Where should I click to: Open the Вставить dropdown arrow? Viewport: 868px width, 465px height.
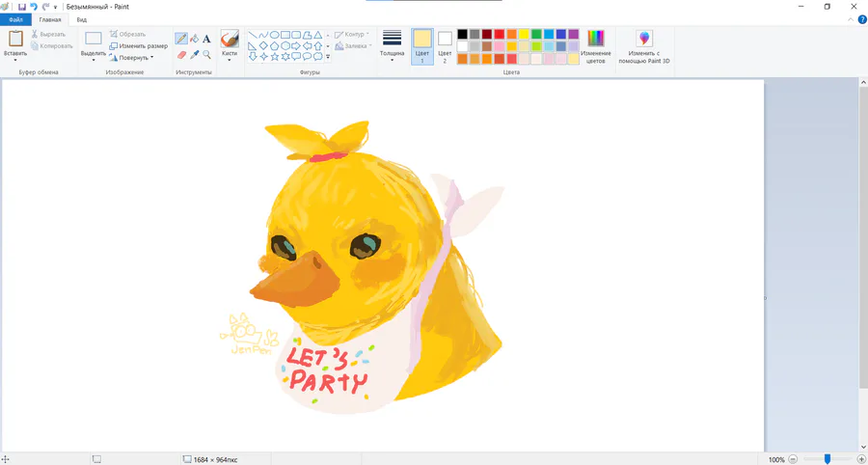[x=15, y=60]
